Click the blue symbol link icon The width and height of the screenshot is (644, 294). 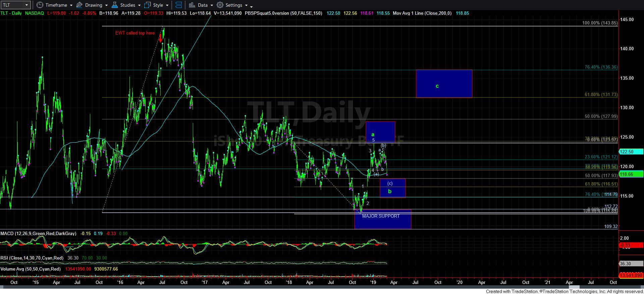[x=178, y=5]
